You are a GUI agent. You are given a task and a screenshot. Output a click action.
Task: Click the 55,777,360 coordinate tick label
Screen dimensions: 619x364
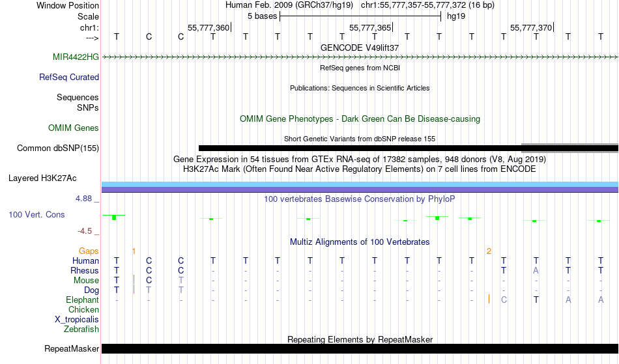point(209,27)
